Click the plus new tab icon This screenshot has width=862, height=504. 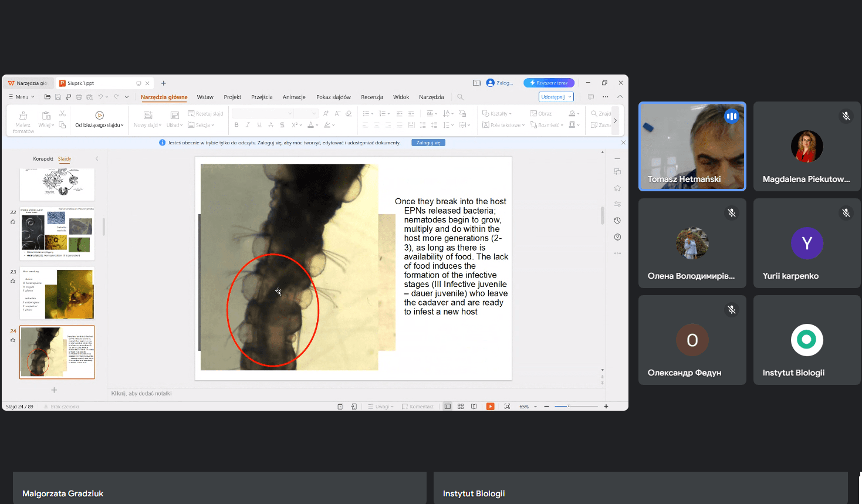click(164, 83)
